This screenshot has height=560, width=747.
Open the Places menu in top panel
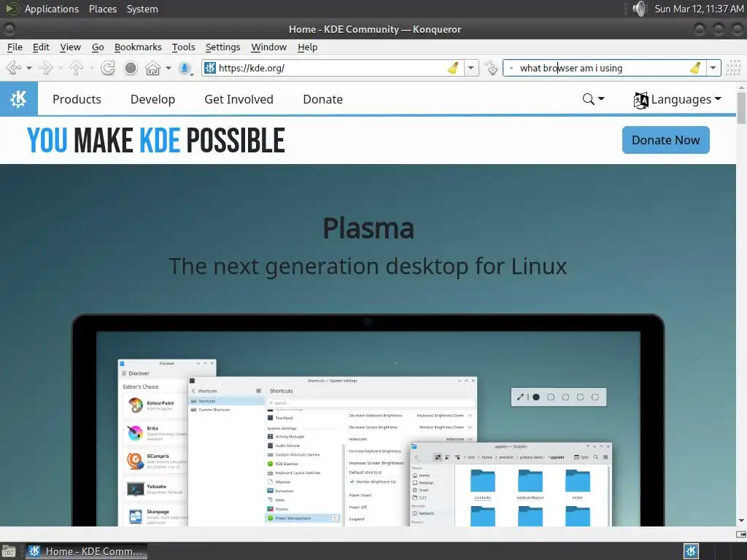tap(102, 9)
